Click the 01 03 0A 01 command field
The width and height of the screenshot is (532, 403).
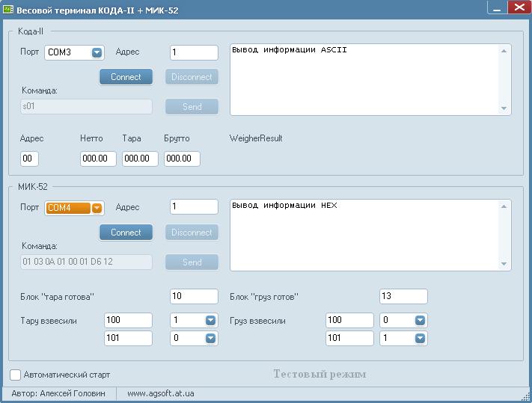point(86,262)
